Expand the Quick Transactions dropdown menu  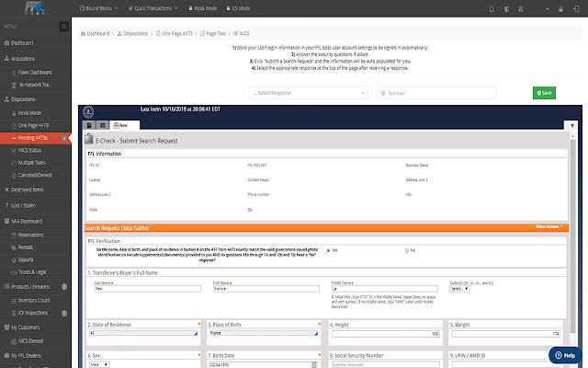153,8
